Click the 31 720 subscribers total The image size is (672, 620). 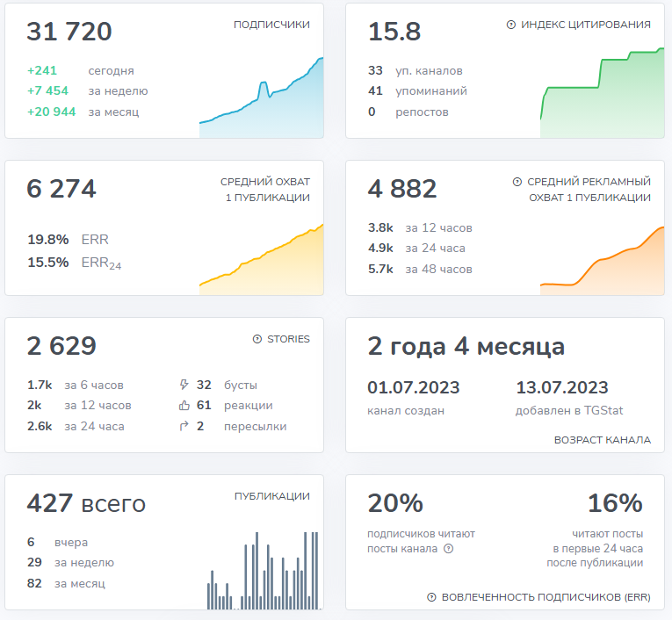click(69, 32)
